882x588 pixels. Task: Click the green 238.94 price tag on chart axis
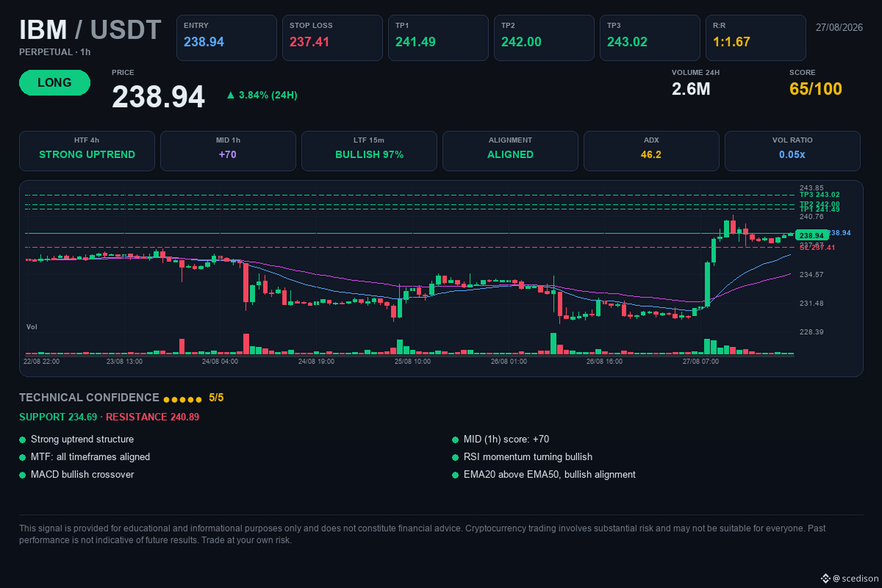tap(811, 236)
